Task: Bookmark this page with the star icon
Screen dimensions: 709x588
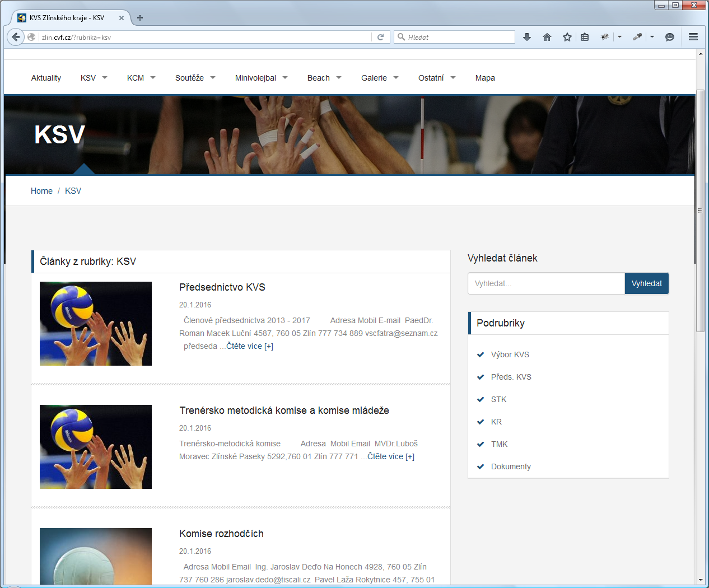Action: pyautogui.click(x=567, y=37)
